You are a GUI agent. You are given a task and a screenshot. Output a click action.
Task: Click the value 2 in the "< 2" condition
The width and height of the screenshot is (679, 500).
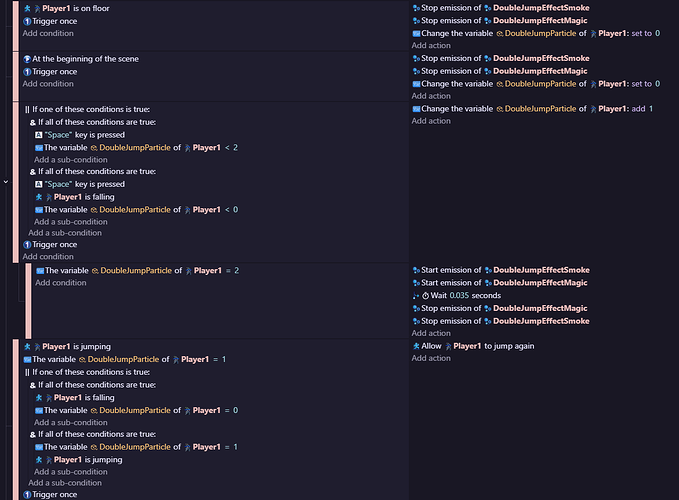(234, 148)
